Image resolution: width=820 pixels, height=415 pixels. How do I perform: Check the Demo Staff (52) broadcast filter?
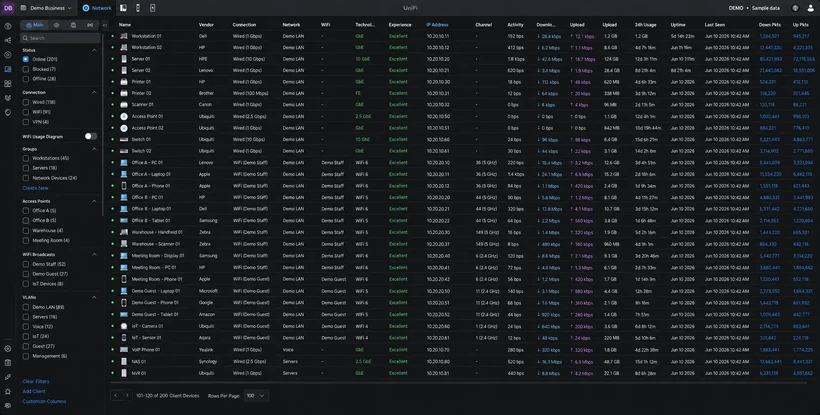coord(26,264)
